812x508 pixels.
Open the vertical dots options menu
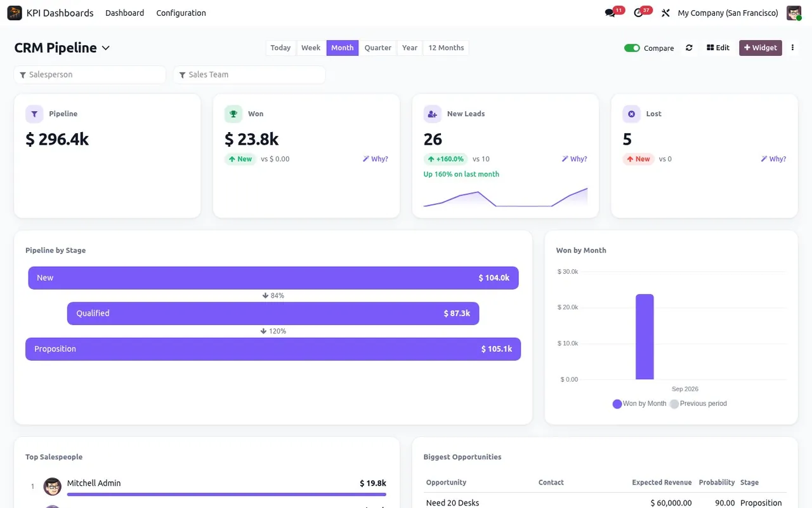792,48
